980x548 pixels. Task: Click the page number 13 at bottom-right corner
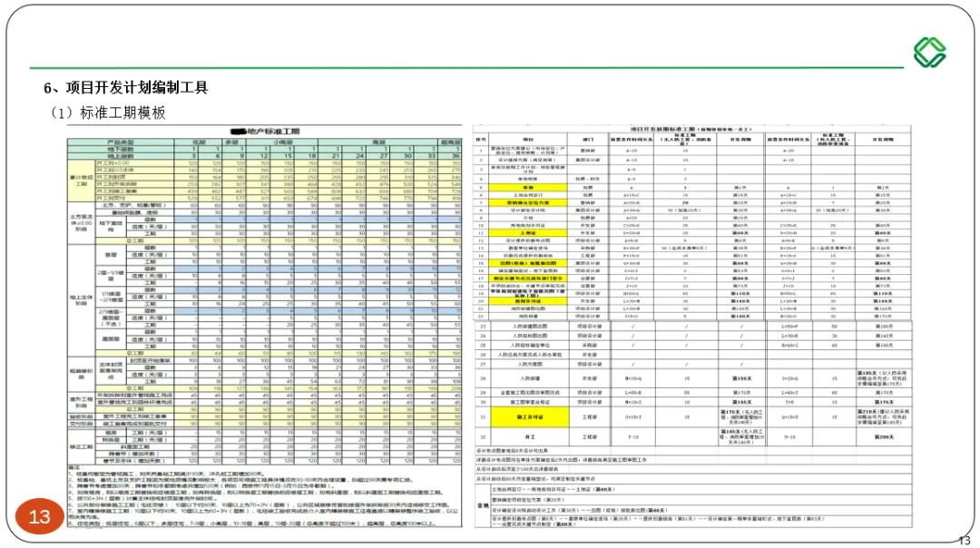pyautogui.click(x=965, y=541)
